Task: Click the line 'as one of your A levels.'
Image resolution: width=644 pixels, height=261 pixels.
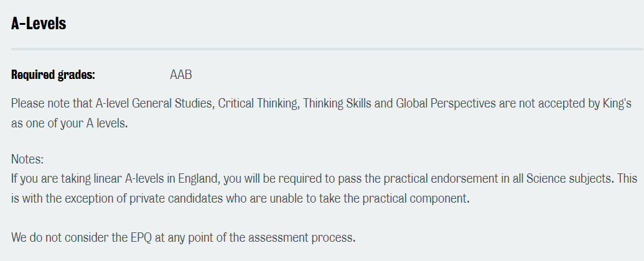Action: tap(70, 123)
